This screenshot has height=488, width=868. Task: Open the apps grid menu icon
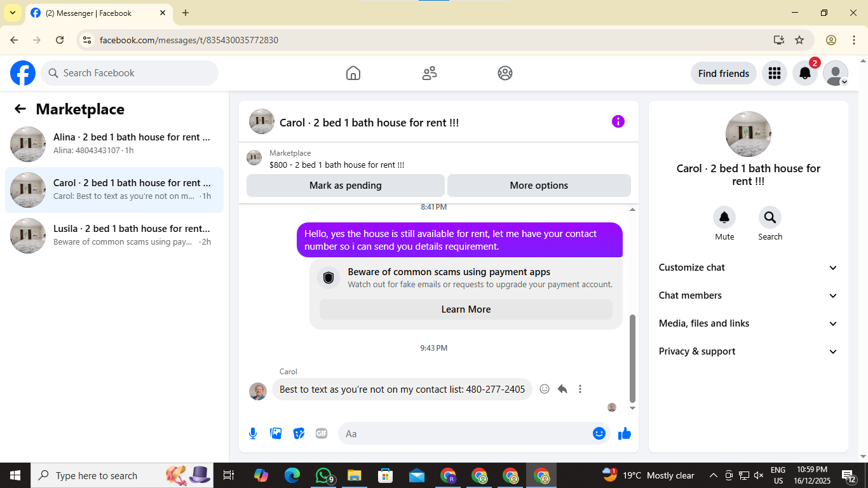(774, 73)
